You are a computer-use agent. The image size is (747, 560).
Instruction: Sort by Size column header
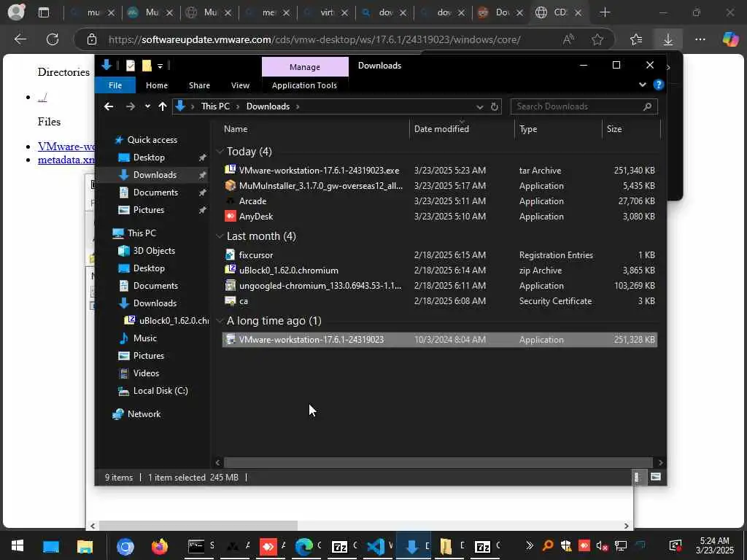631,129
